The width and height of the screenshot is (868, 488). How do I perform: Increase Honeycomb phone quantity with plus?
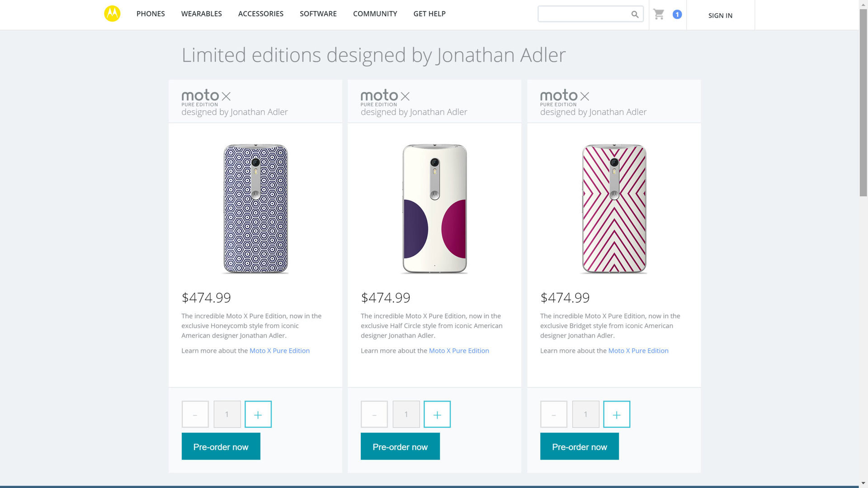pos(258,414)
